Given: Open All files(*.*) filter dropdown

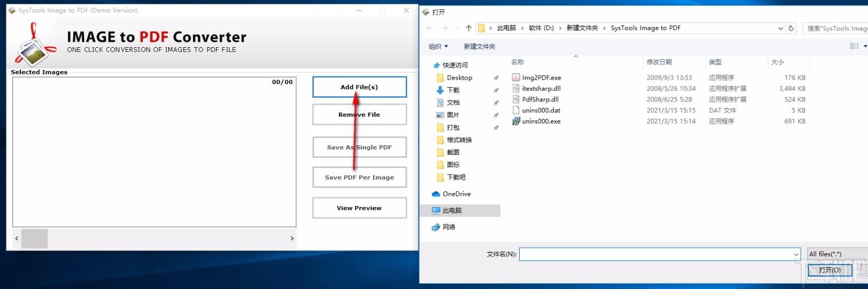Looking at the screenshot, I should point(838,254).
